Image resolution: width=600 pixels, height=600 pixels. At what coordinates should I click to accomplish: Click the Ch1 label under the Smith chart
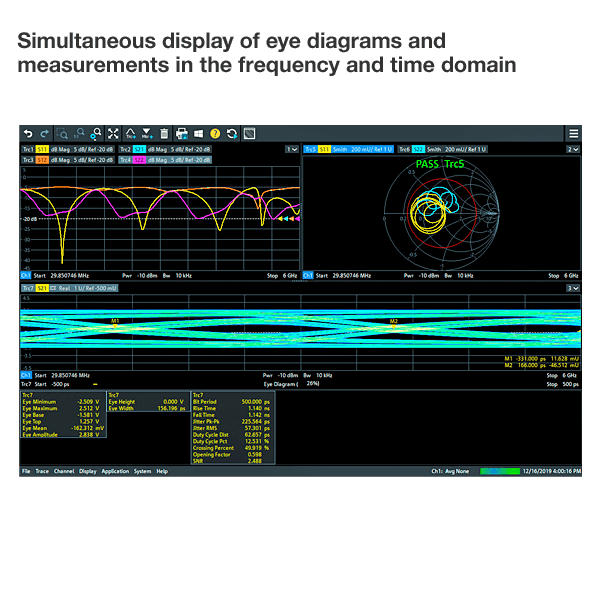coord(308,276)
